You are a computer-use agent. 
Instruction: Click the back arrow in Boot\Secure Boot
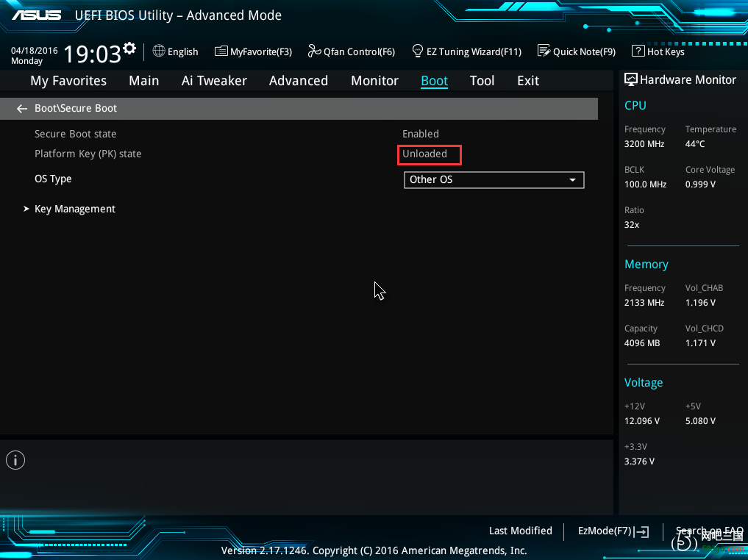(22, 109)
